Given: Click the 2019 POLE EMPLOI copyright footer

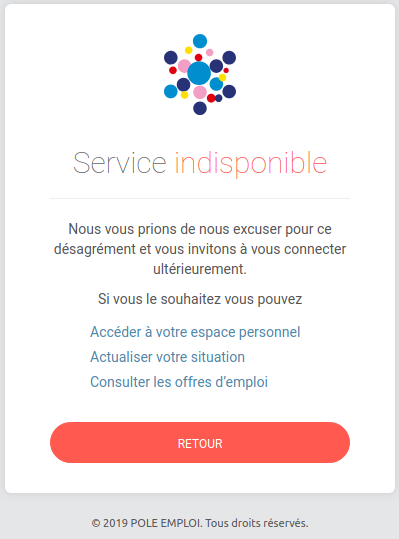Looking at the screenshot, I should pyautogui.click(x=200, y=523).
